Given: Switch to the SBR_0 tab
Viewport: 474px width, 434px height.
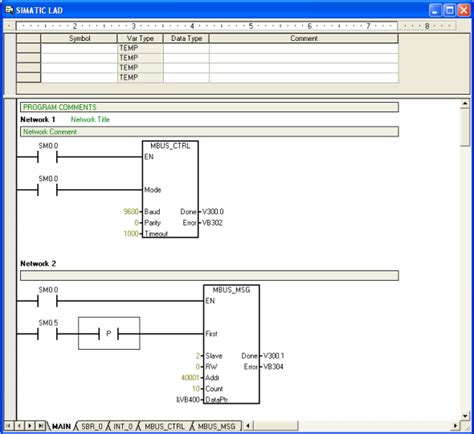Looking at the screenshot, I should tap(92, 426).
